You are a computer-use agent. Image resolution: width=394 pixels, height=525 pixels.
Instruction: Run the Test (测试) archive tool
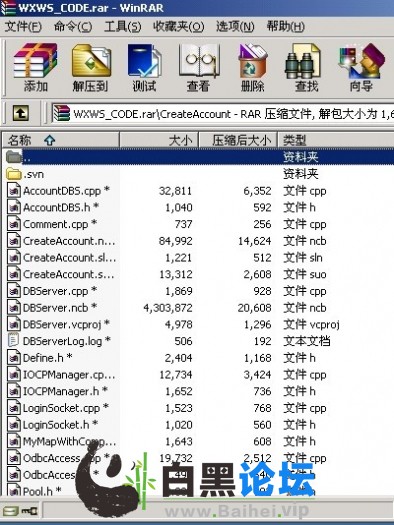tap(145, 68)
